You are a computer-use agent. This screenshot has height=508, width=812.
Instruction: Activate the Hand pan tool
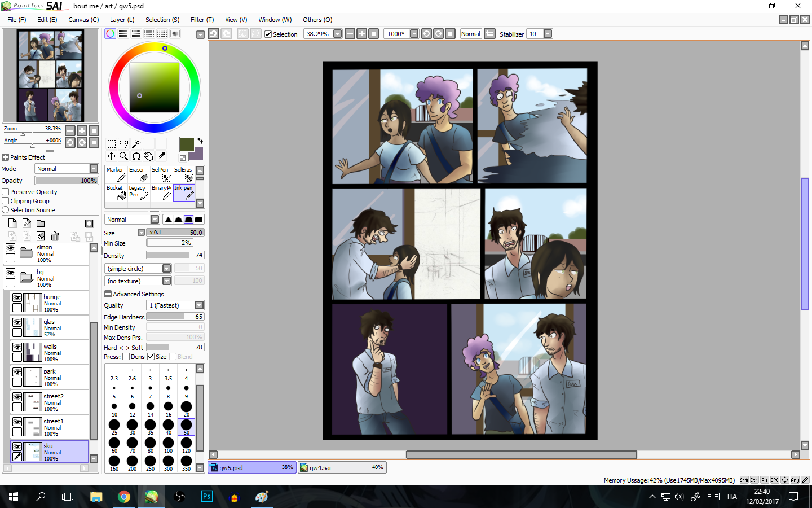click(x=148, y=156)
